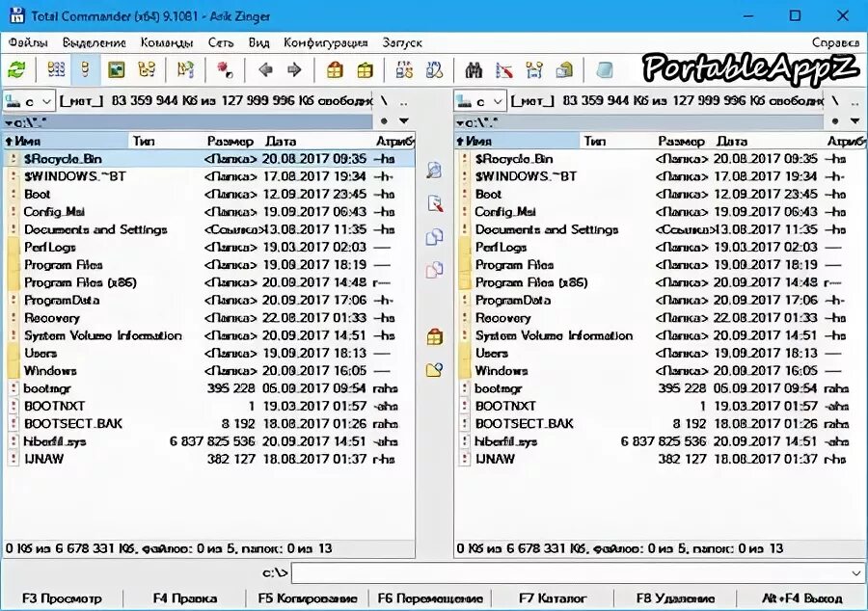This screenshot has width=868, height=611.
Task: Open right panel directory hotlist dot
Action: tap(835, 120)
